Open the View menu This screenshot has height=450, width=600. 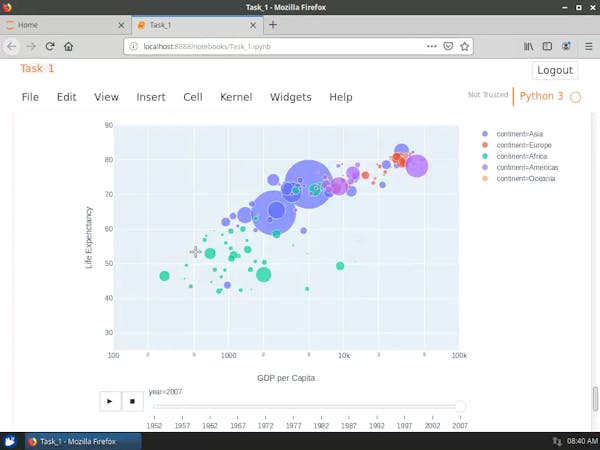pos(106,97)
